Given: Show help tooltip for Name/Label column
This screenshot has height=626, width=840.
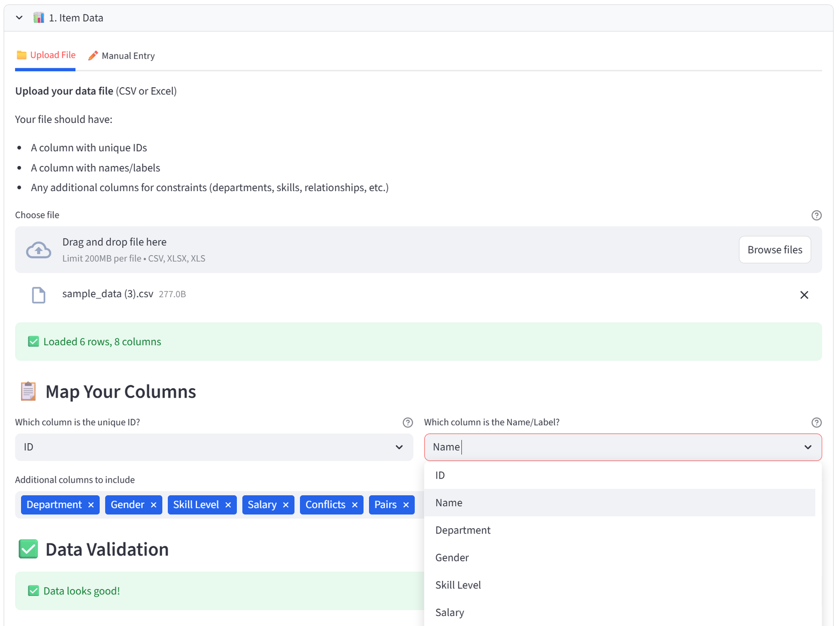Looking at the screenshot, I should click(x=816, y=423).
